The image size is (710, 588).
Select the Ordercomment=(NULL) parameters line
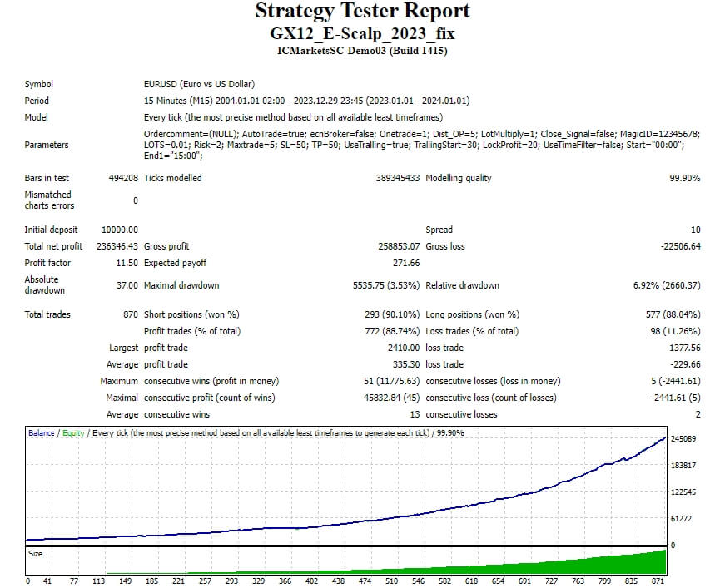422,134
